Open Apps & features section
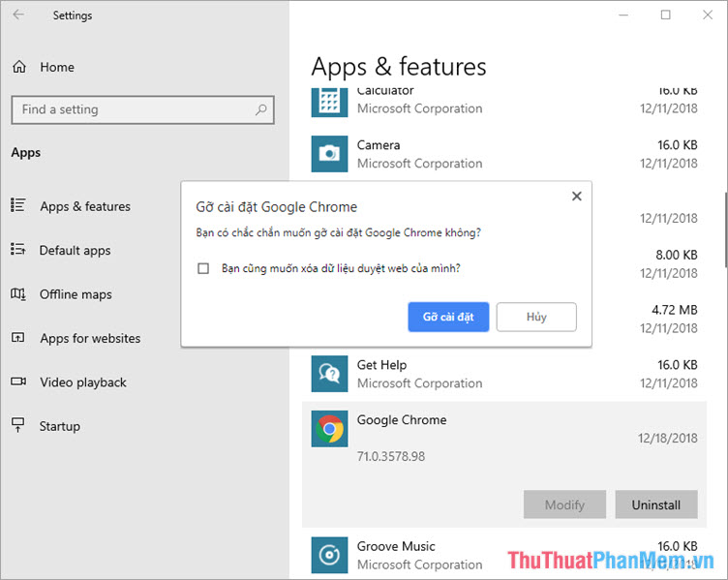 tap(85, 206)
